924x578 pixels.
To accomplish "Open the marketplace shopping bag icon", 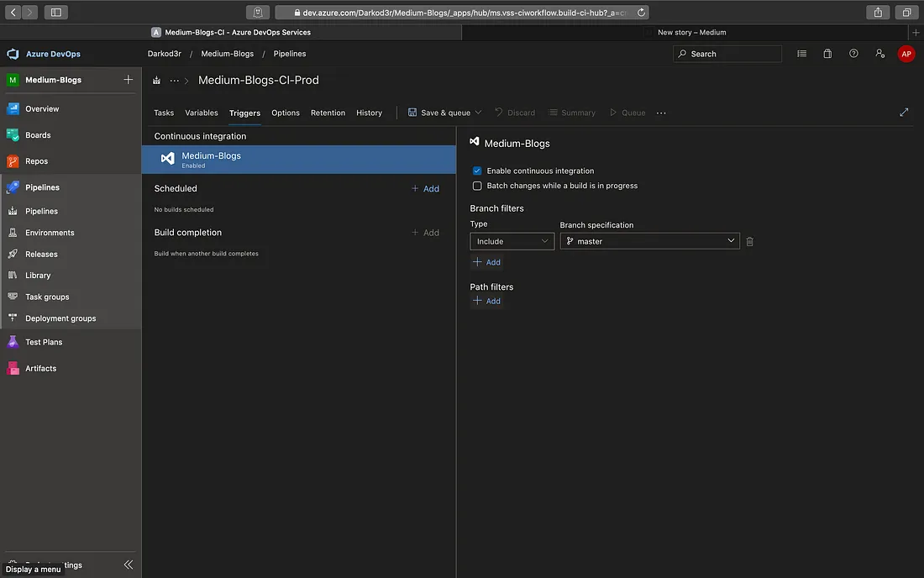I will pyautogui.click(x=827, y=54).
